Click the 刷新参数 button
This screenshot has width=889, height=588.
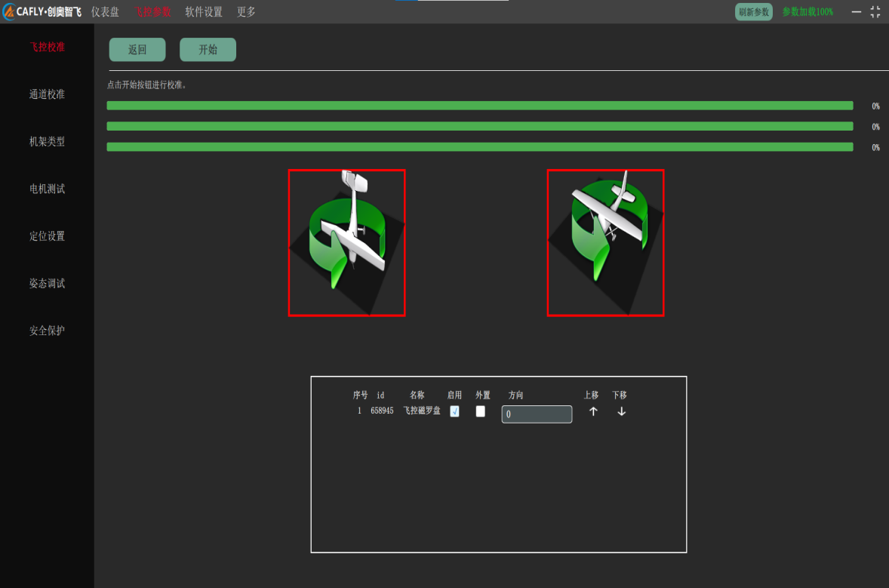[x=753, y=12]
